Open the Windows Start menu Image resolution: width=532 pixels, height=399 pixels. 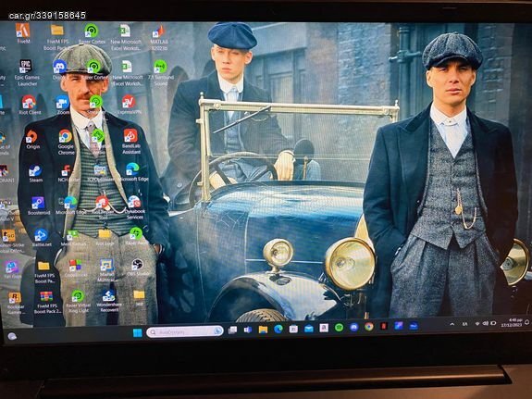coord(138,332)
